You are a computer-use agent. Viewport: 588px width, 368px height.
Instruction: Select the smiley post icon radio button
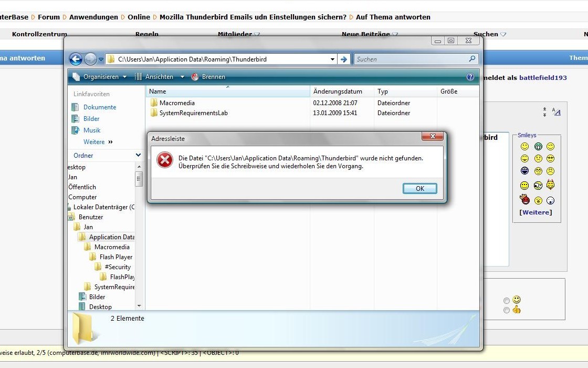click(507, 300)
